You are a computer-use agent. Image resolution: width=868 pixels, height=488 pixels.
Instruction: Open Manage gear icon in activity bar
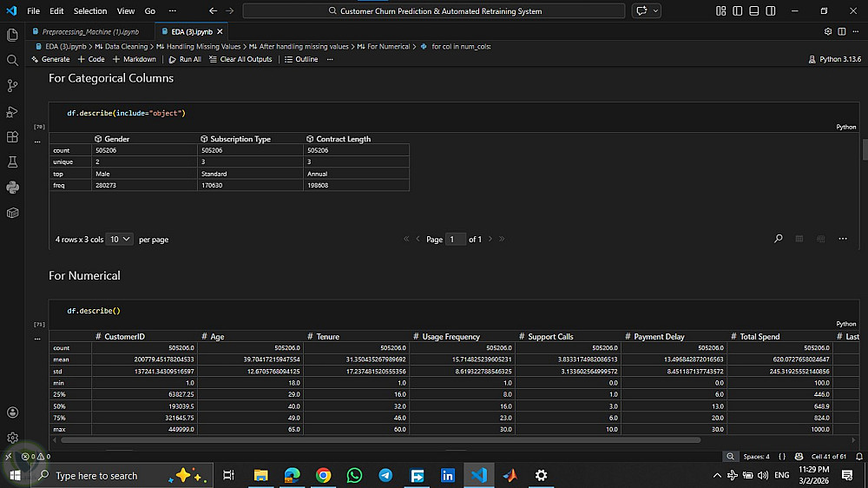pos(12,438)
